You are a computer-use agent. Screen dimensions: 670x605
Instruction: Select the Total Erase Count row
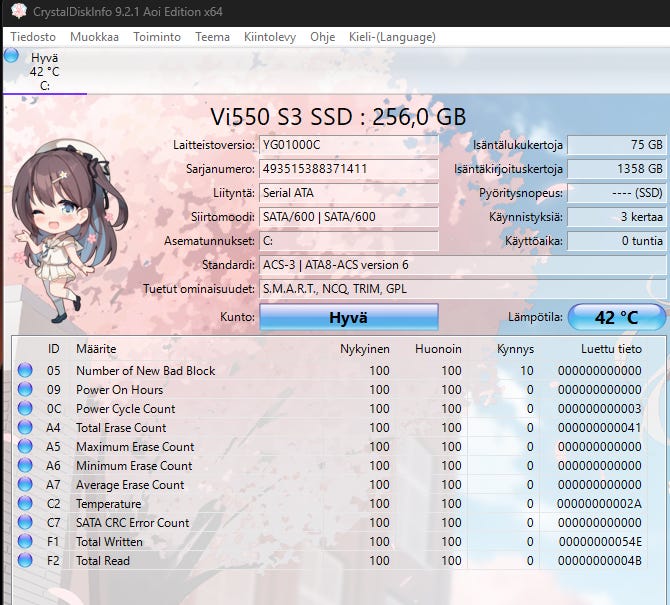click(330, 427)
